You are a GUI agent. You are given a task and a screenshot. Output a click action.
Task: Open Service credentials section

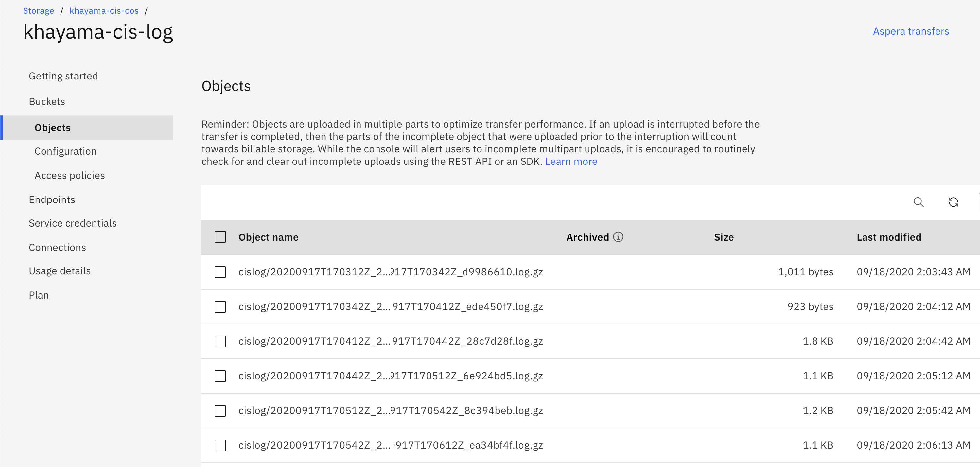point(73,223)
